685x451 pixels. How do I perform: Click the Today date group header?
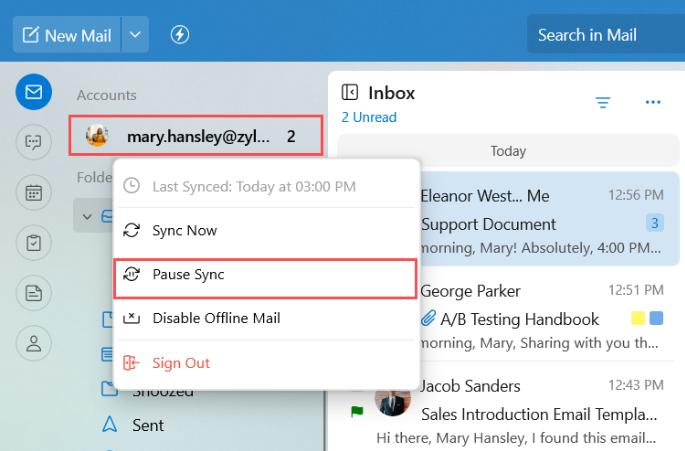point(508,151)
